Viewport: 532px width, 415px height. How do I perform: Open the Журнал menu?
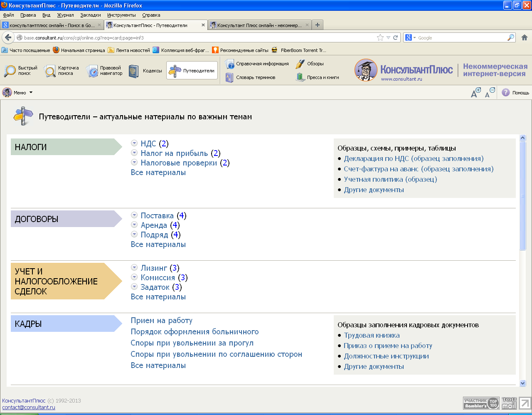click(x=66, y=15)
